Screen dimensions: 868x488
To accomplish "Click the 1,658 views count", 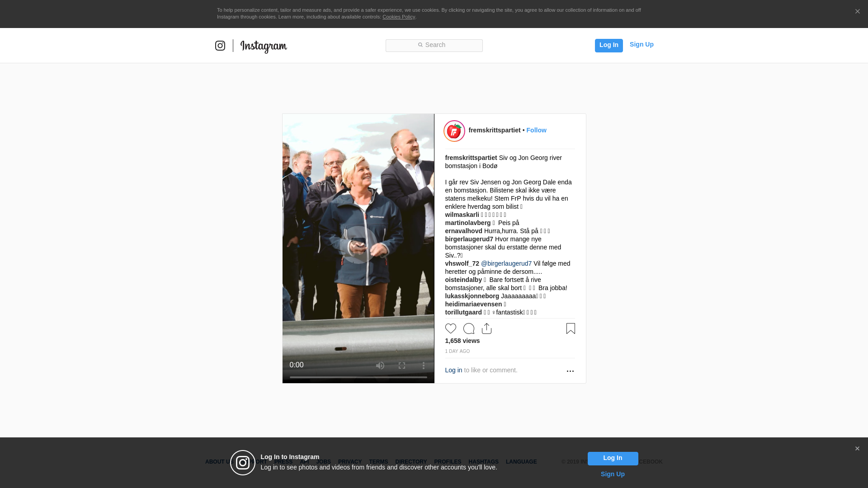I will (x=462, y=341).
